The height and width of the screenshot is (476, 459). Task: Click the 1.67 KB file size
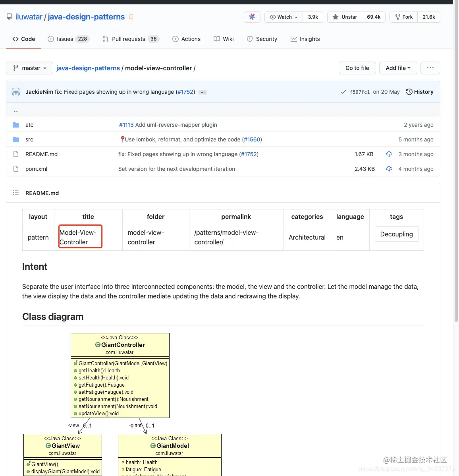click(364, 154)
